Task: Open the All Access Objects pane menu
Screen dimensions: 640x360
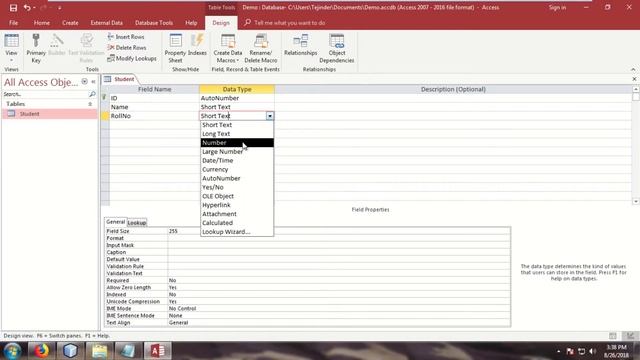Action: coord(84,82)
